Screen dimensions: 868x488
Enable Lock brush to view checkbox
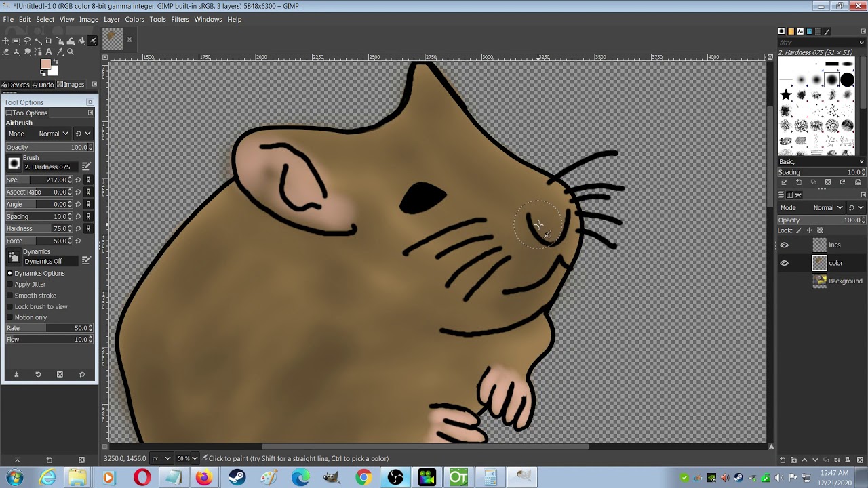[x=10, y=306]
